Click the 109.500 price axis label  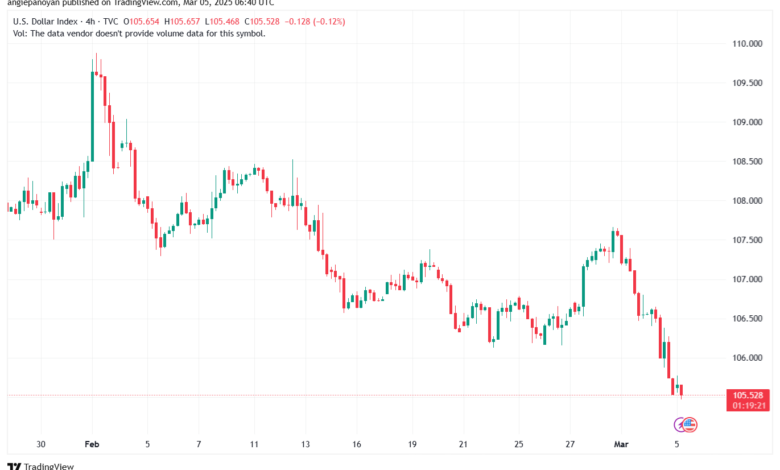[x=747, y=83]
